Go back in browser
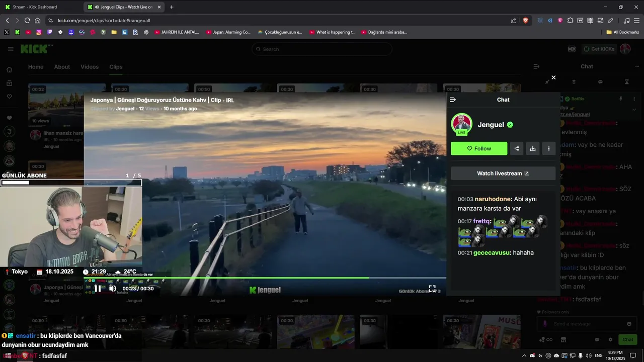 (x=7, y=21)
